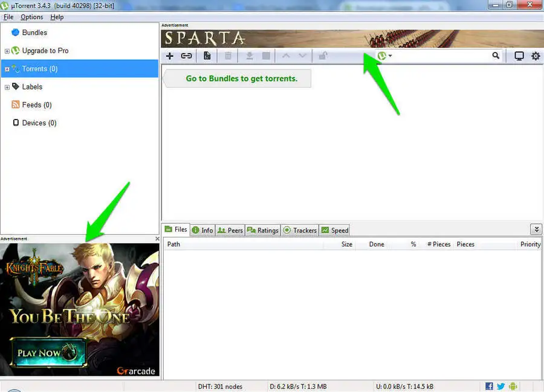544x392 pixels.
Task: Switch to the Peers tab
Action: point(230,230)
